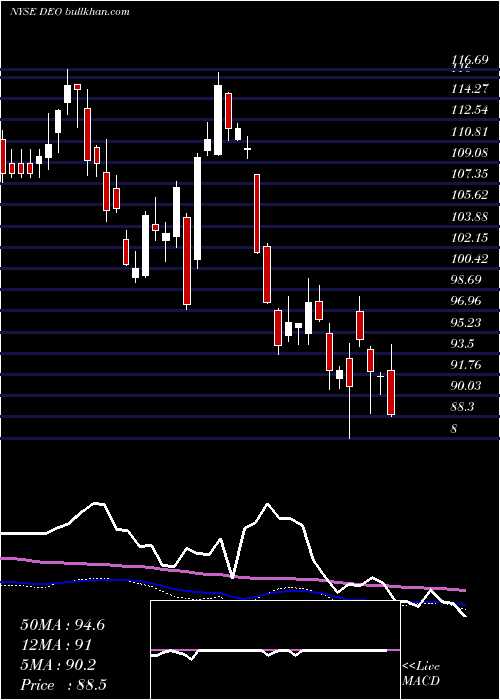
Task: Click the 109.08 price axis label
Action: point(469,153)
